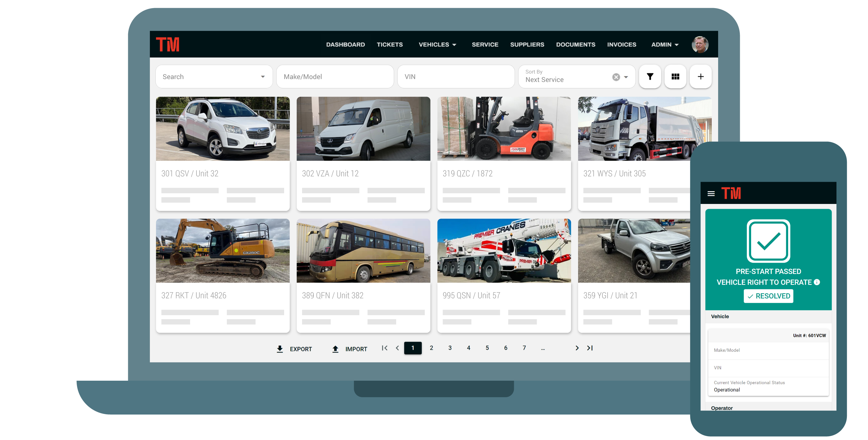Click the user profile avatar picture
This screenshot has width=868, height=440.
click(700, 44)
